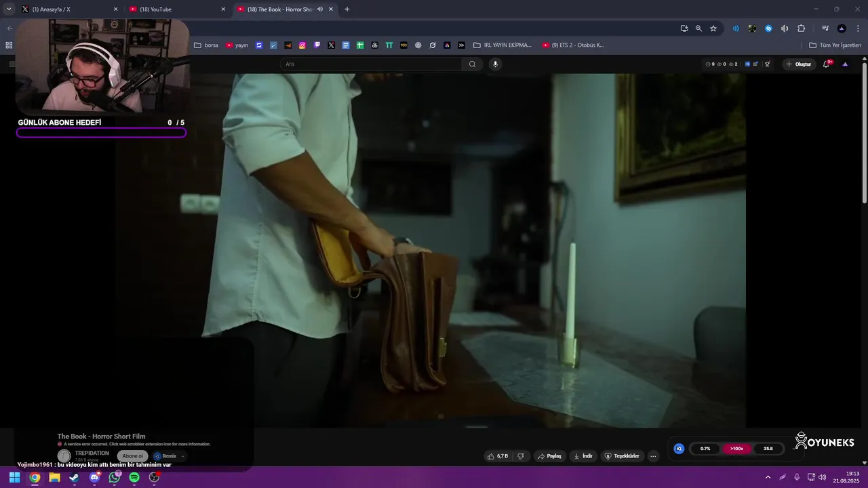Open the yayın YouTube bookmark
Viewport: 868px width, 488px height.
[237, 45]
